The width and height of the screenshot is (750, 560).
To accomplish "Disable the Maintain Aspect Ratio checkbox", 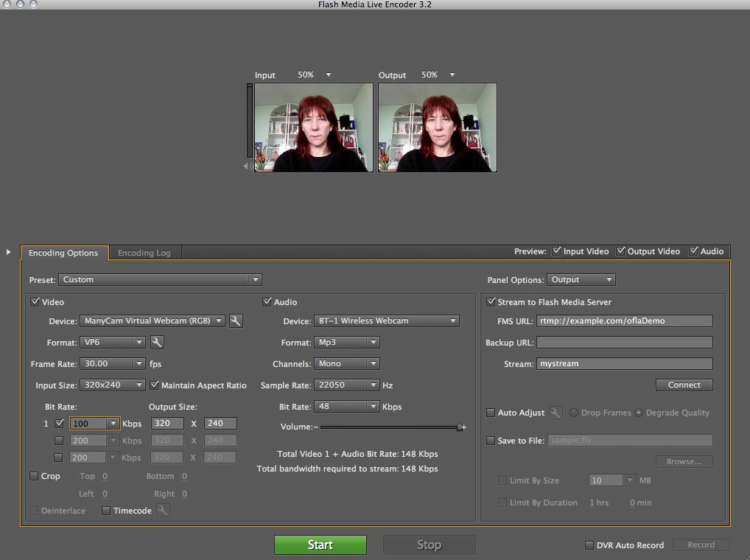I will pyautogui.click(x=155, y=385).
